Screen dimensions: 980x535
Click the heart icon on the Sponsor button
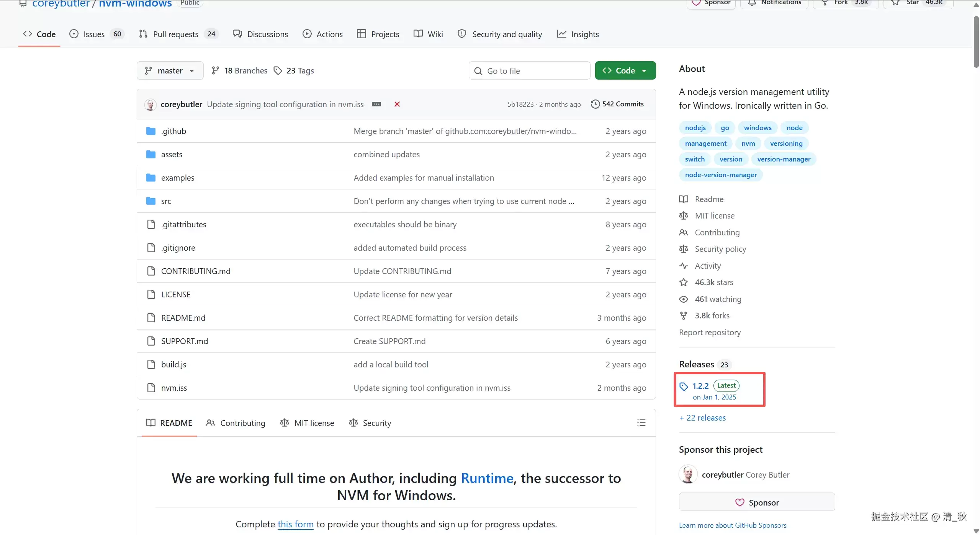tap(740, 502)
